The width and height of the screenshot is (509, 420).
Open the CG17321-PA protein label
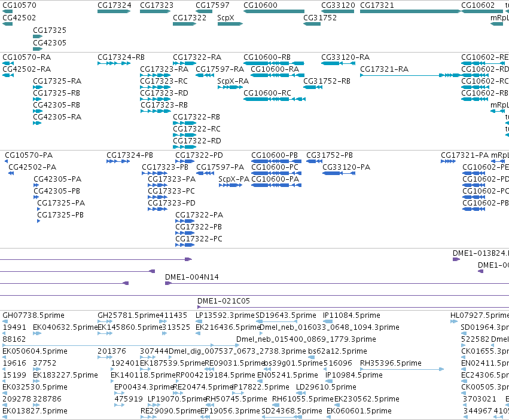pyautogui.click(x=465, y=155)
